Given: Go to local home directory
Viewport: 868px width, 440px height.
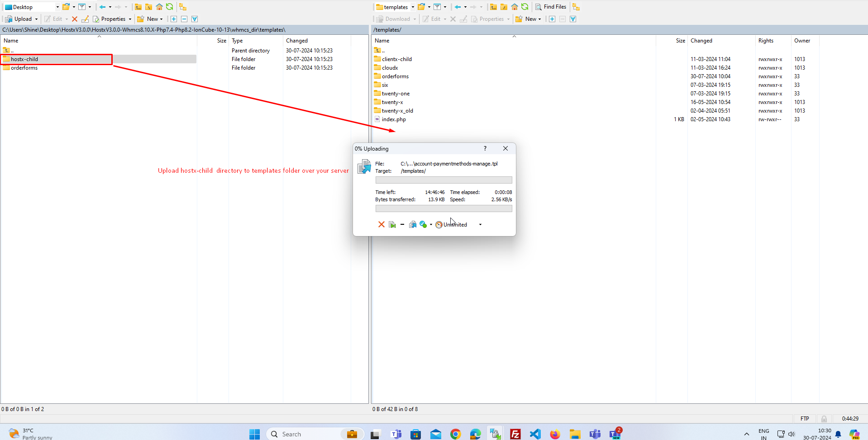Looking at the screenshot, I should click(x=159, y=7).
